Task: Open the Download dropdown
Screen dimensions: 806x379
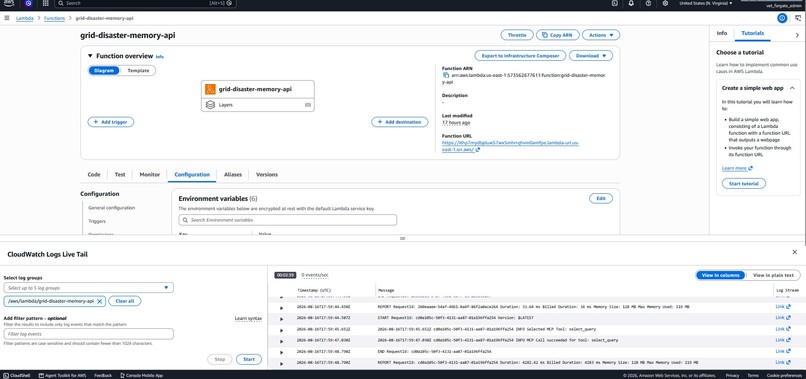Action: coord(591,56)
